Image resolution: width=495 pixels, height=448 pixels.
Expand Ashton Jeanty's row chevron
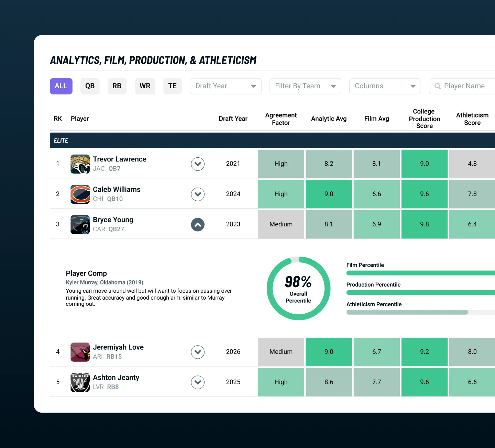click(198, 382)
